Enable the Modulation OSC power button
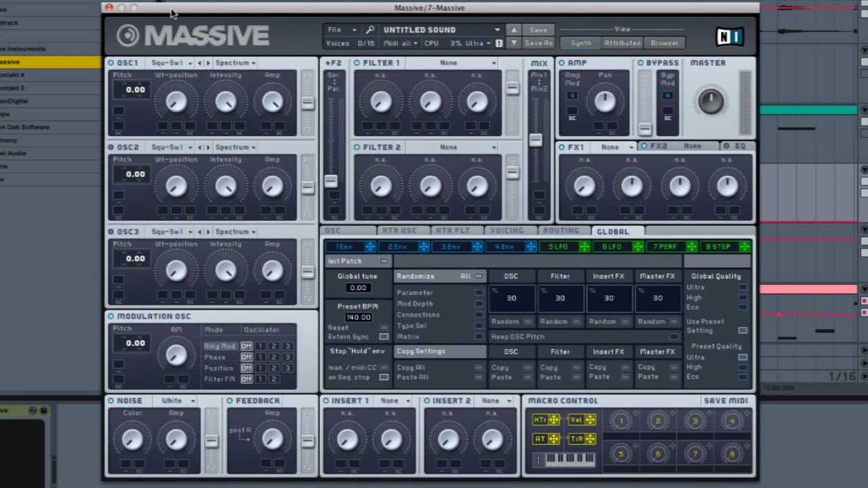The width and height of the screenshot is (868, 488). (x=111, y=317)
